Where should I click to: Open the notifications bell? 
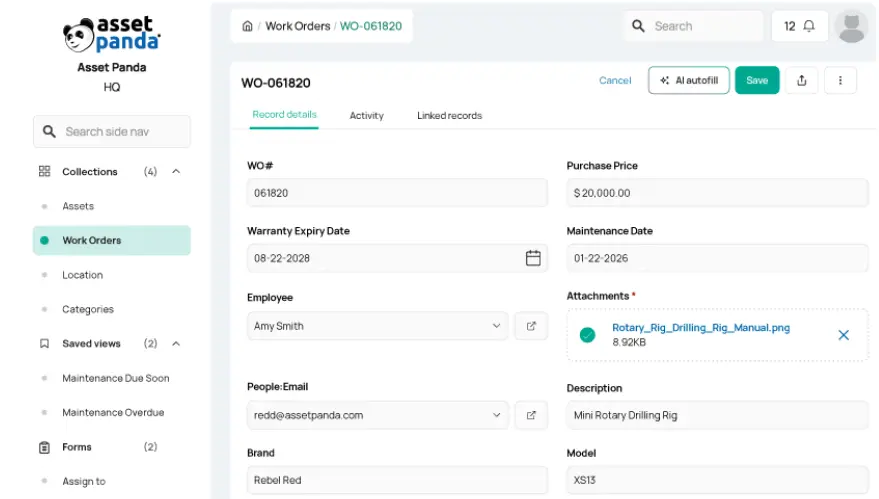coord(808,26)
